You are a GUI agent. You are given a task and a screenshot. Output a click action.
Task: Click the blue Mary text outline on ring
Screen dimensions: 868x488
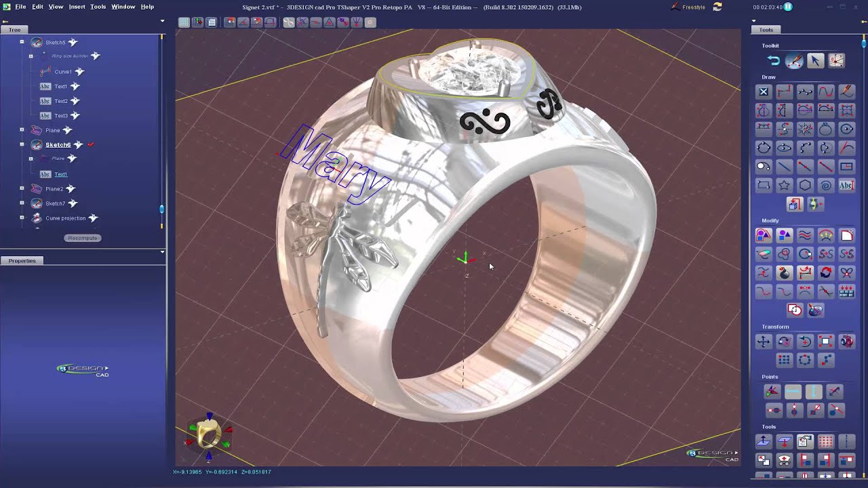tap(335, 165)
